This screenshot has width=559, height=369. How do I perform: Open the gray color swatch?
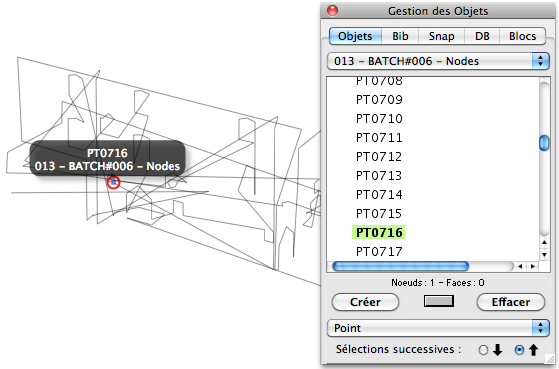pos(439,301)
